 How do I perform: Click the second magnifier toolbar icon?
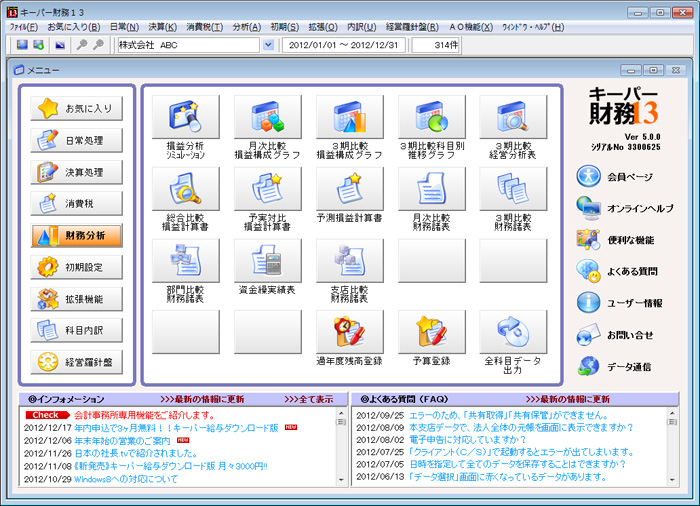pos(98,45)
